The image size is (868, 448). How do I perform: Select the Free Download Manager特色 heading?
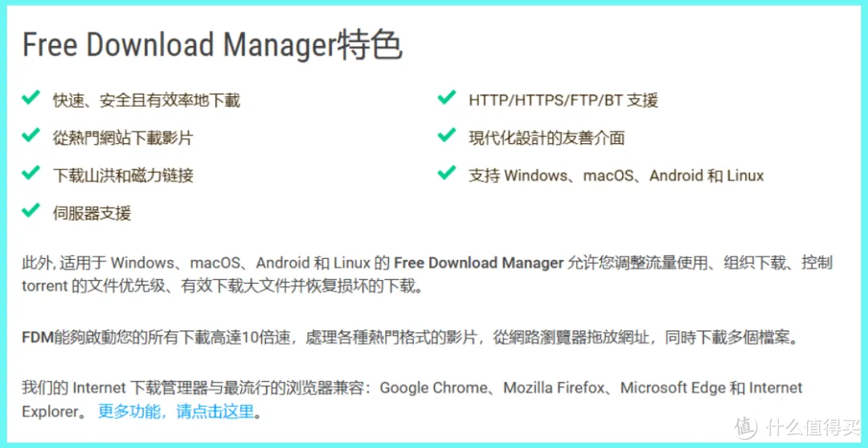(212, 46)
